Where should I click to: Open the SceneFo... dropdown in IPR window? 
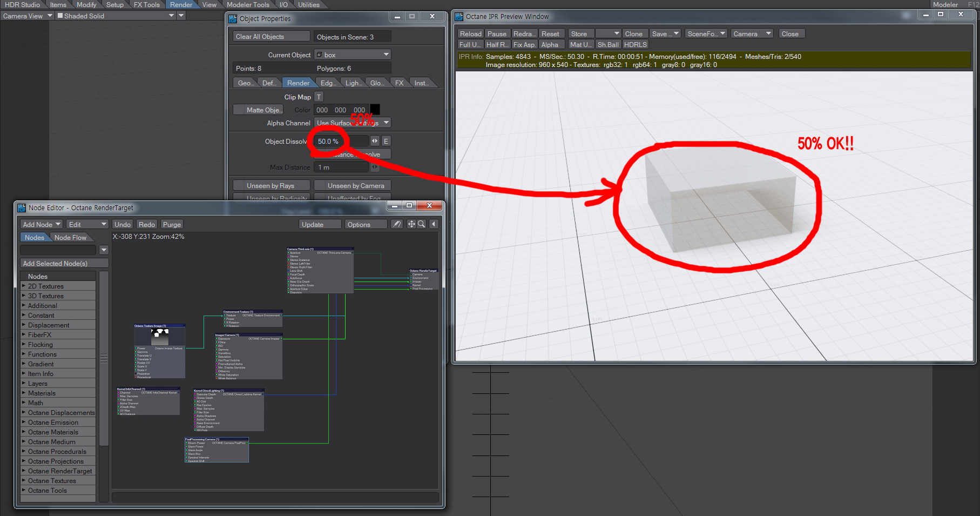(706, 33)
